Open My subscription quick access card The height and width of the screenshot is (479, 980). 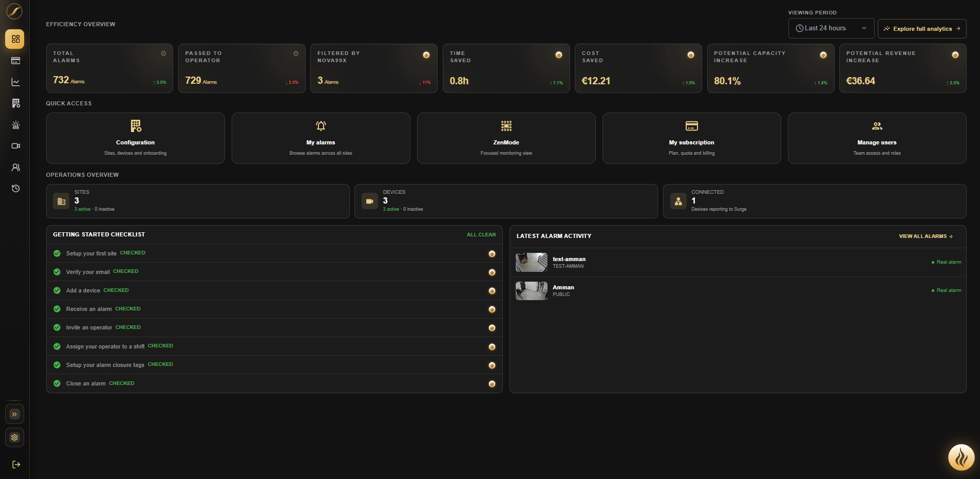click(692, 138)
